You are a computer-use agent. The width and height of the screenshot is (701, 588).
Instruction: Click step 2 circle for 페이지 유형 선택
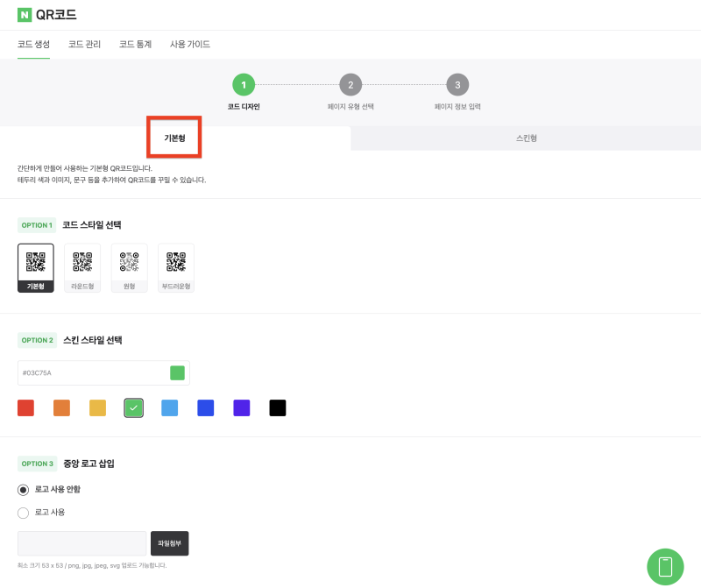(x=350, y=85)
